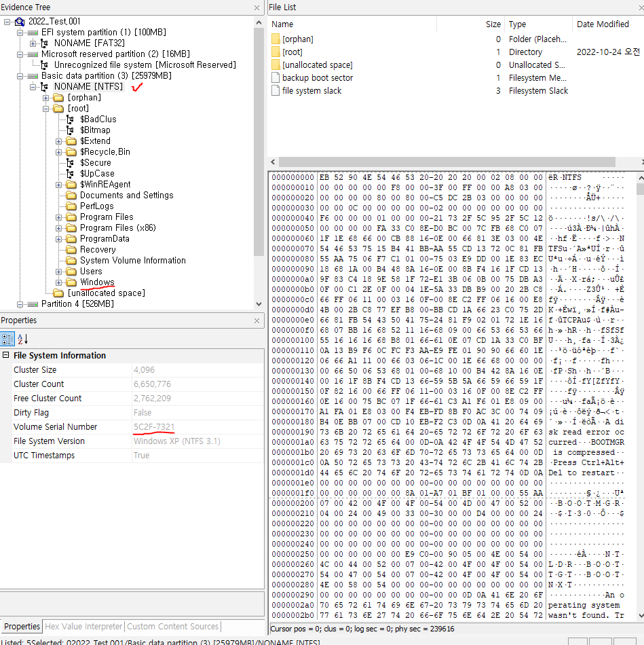Collapse the 2022_Test.001 evidence node
Screen dimensions: 644x645
[x=7, y=22]
